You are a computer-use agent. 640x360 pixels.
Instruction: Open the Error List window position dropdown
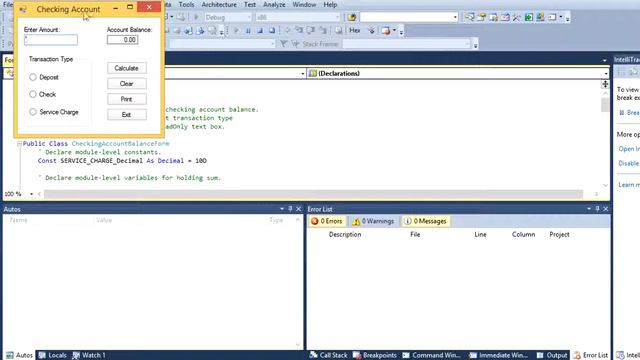pyautogui.click(x=589, y=209)
